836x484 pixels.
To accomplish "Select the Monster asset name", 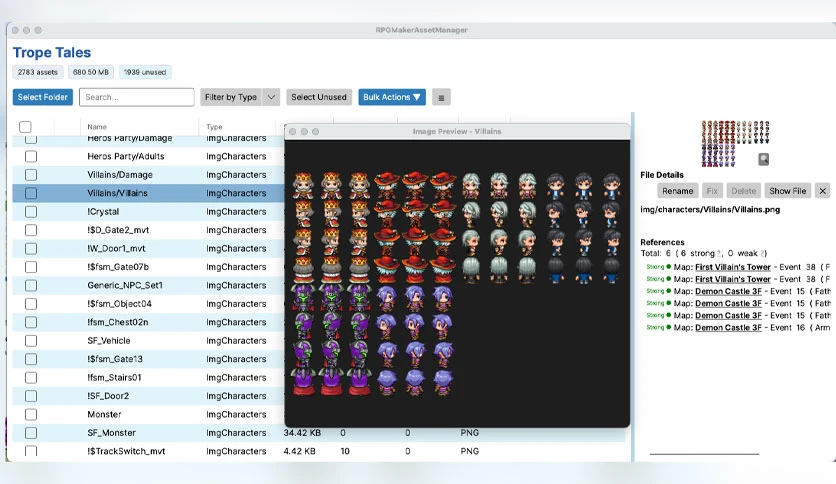I will click(x=104, y=414).
